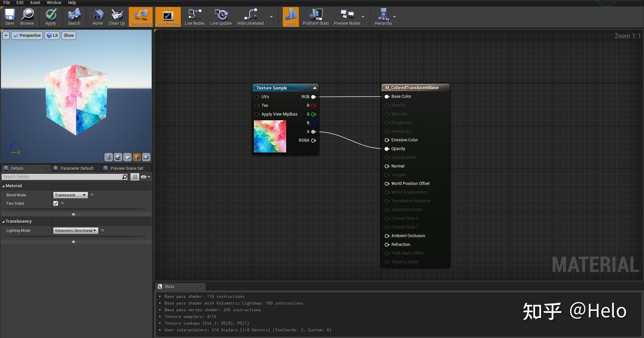Click the Search toolbar icon

[74, 17]
